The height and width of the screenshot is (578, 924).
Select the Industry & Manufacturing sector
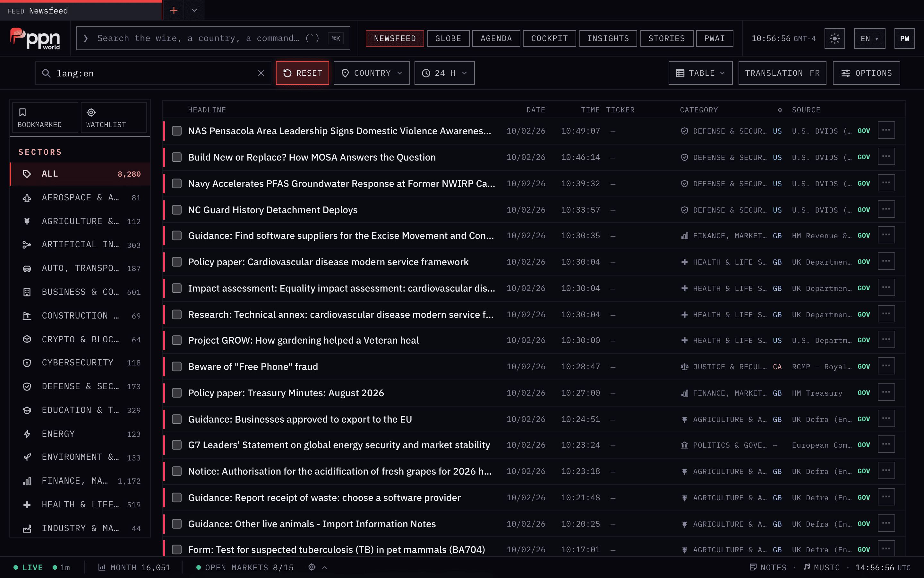[x=80, y=528]
